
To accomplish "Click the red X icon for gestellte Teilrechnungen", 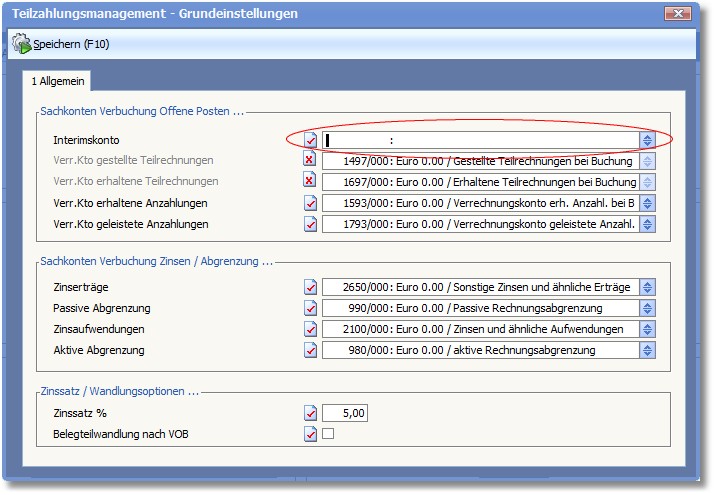I will (310, 160).
